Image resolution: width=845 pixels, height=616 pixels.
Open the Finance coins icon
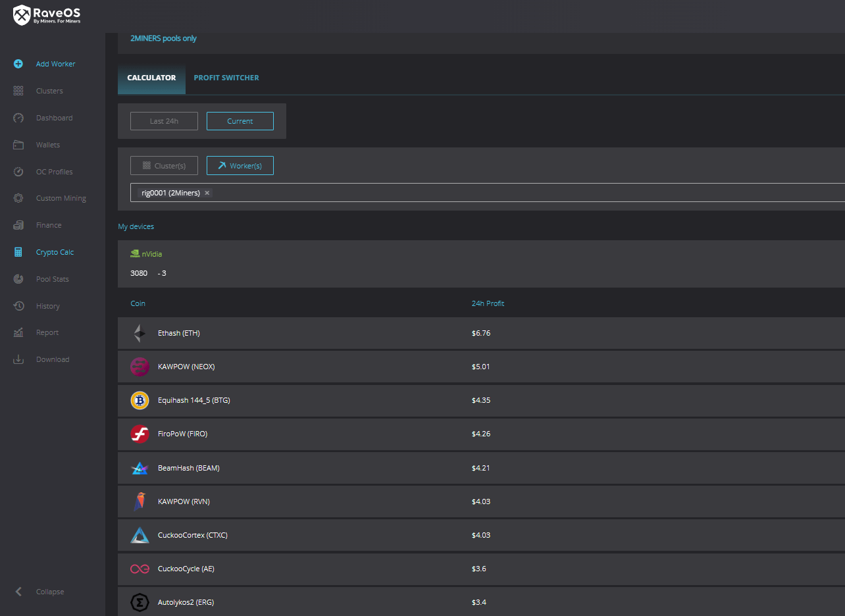18,225
